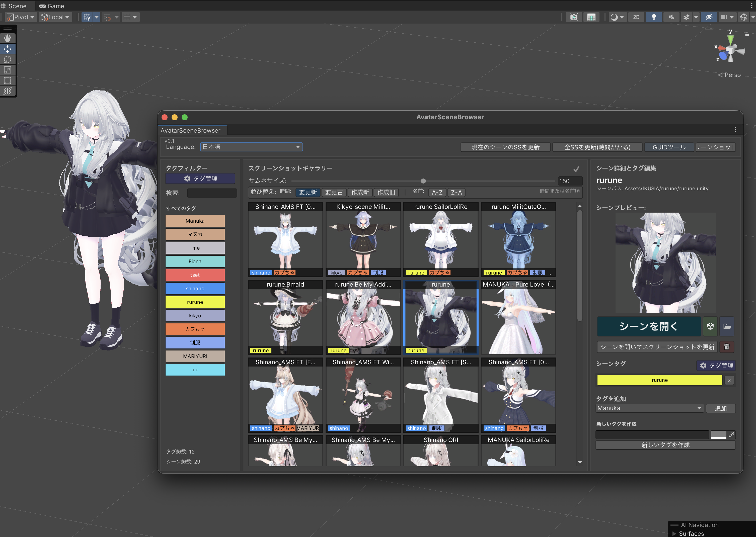Select the Move tool in the Scene toolbar
The image size is (756, 537).
pyautogui.click(x=8, y=49)
